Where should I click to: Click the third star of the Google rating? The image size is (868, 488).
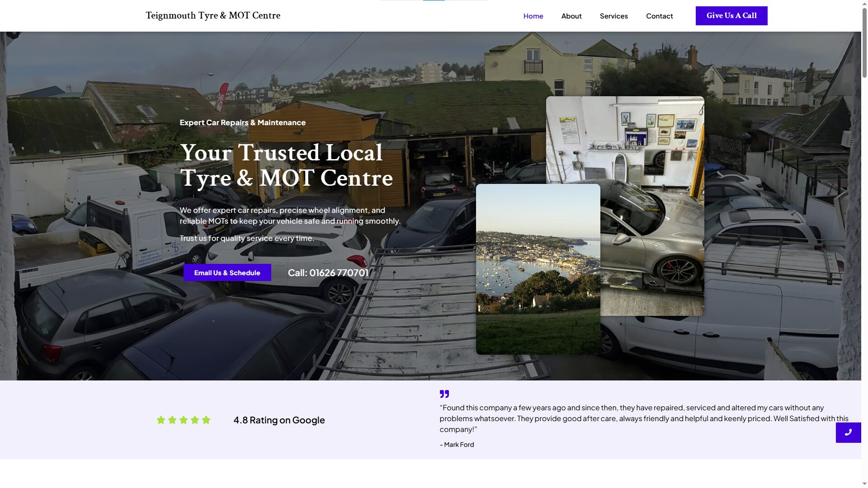point(184,420)
